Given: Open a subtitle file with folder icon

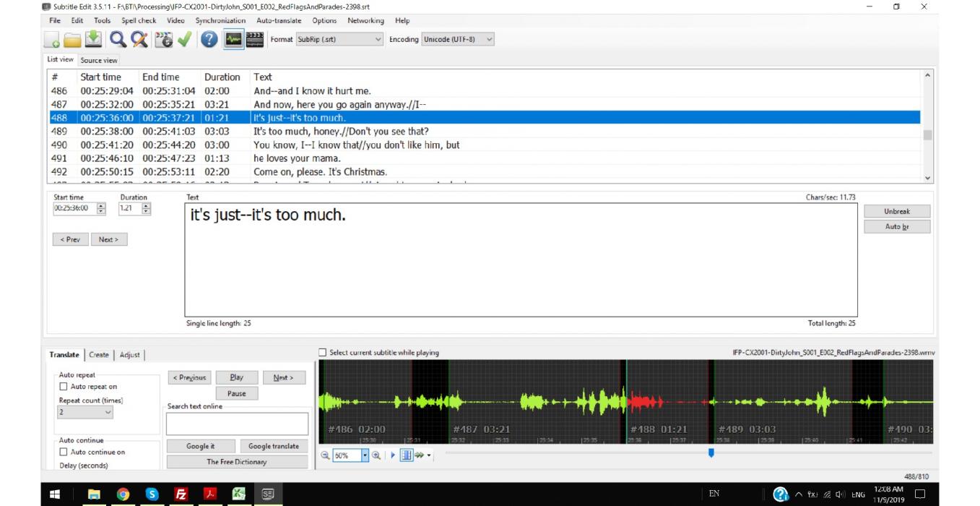Looking at the screenshot, I should [x=72, y=40].
